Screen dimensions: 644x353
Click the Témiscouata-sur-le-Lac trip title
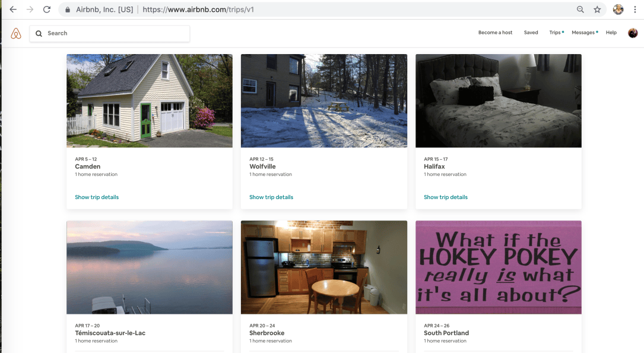(x=110, y=333)
